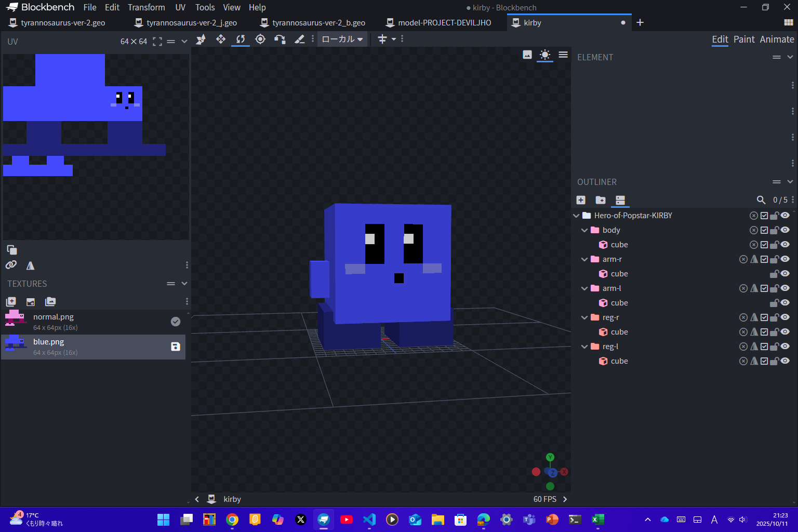Open the ローカル transform space dropdown
Viewport: 798px width, 532px height.
pos(342,39)
